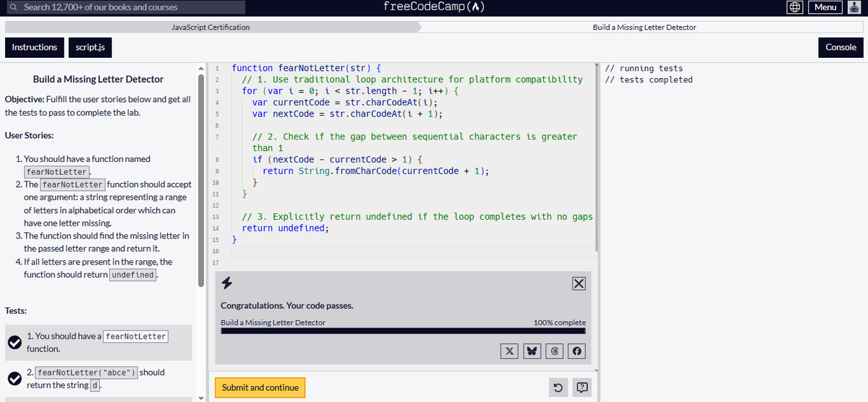The height and width of the screenshot is (402, 868).
Task: Share completion on Threads
Action: click(555, 351)
